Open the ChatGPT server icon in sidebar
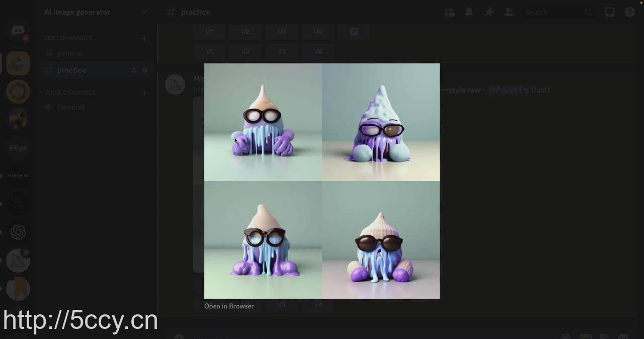 18,231
